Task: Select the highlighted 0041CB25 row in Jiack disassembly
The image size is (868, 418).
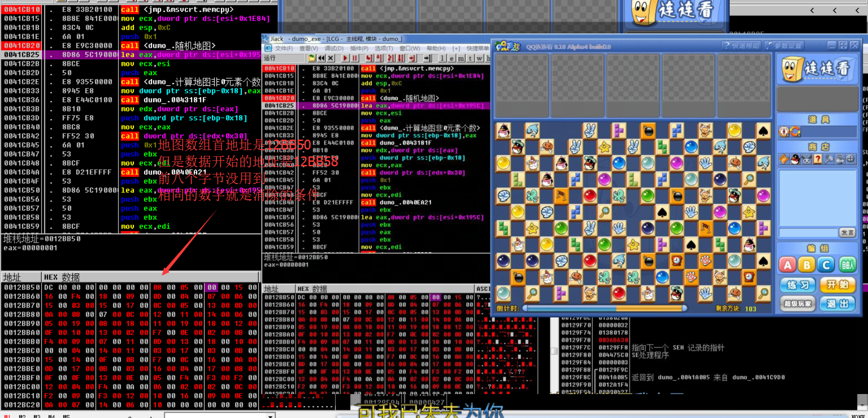Action: pos(376,106)
